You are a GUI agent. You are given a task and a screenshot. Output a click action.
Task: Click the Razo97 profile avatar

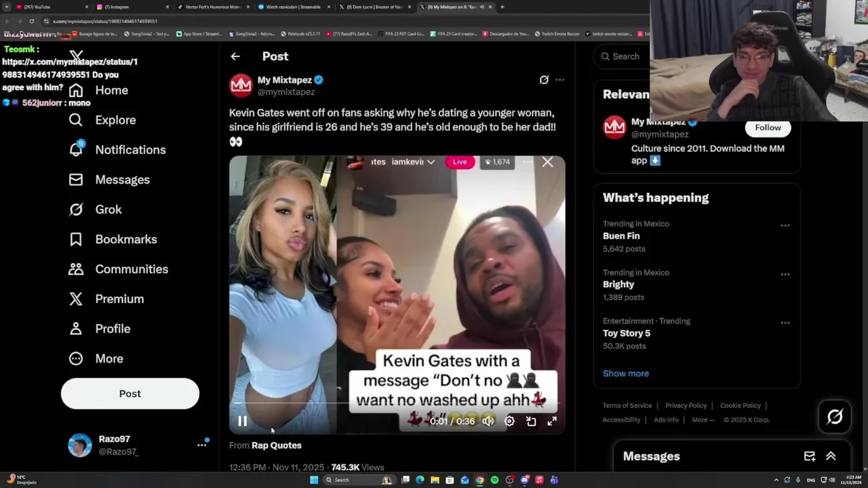(x=80, y=445)
